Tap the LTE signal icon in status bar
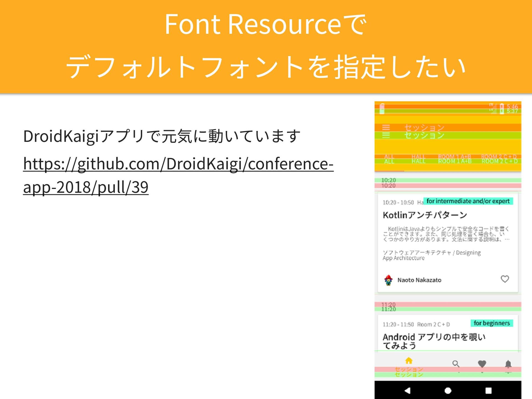The width and height of the screenshot is (532, 399). [492, 108]
